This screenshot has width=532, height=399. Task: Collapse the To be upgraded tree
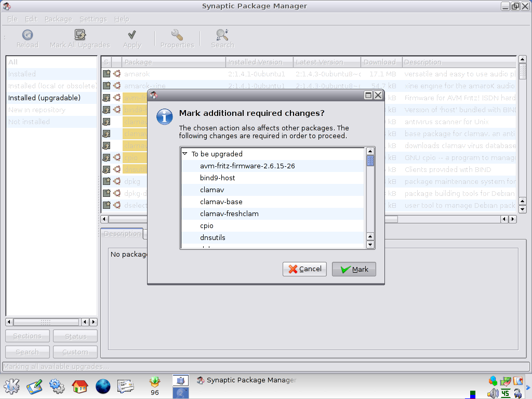coord(185,154)
